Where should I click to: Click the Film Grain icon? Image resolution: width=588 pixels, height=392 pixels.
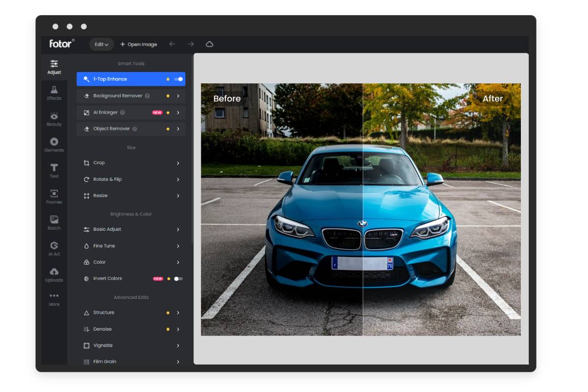point(86,362)
